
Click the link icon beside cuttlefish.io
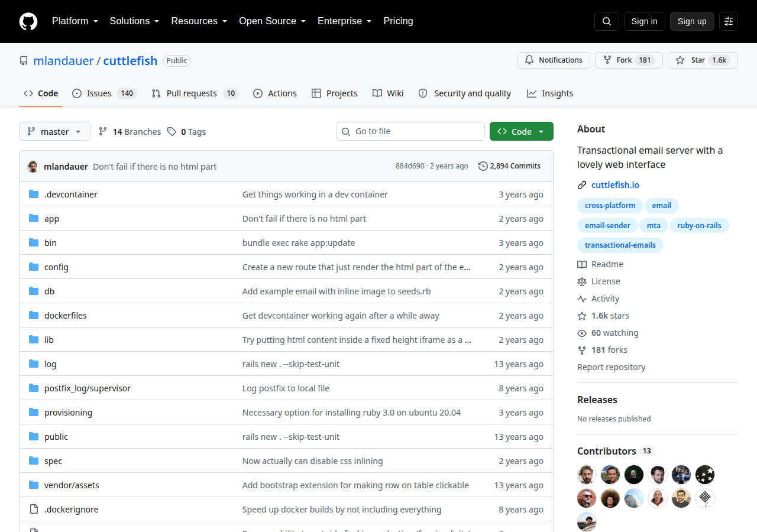582,185
